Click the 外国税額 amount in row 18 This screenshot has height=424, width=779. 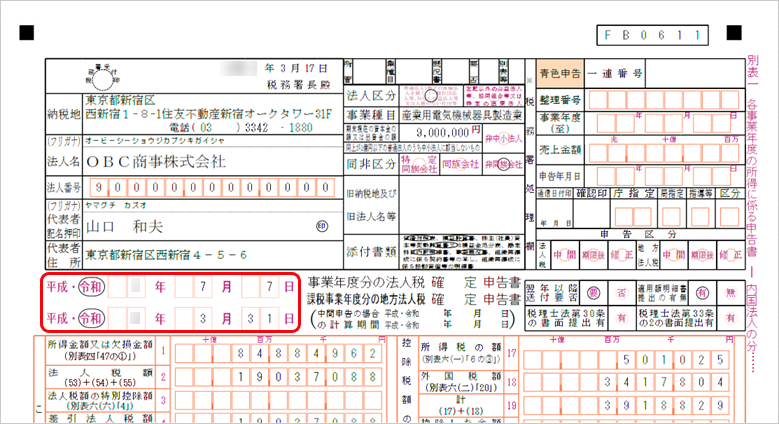[626, 382]
